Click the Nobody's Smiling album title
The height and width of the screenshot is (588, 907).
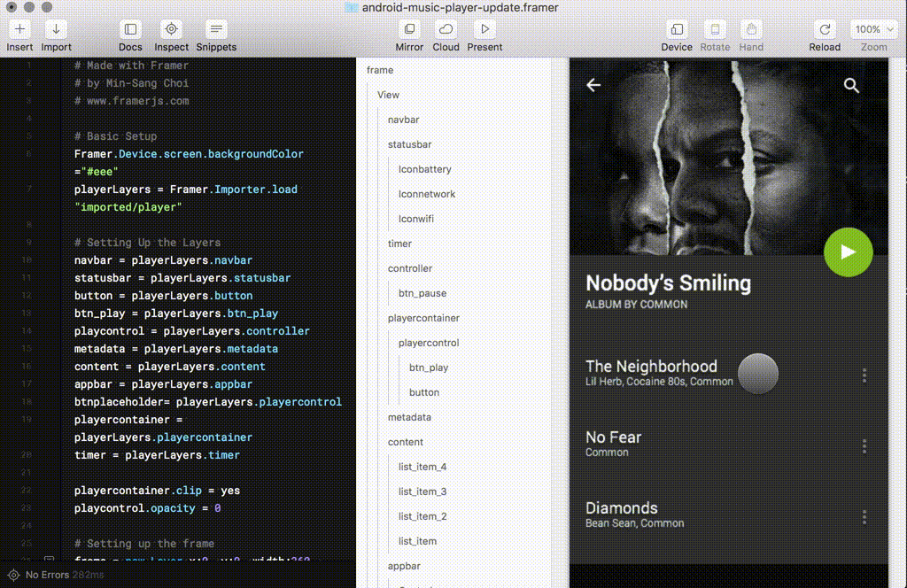tap(668, 283)
